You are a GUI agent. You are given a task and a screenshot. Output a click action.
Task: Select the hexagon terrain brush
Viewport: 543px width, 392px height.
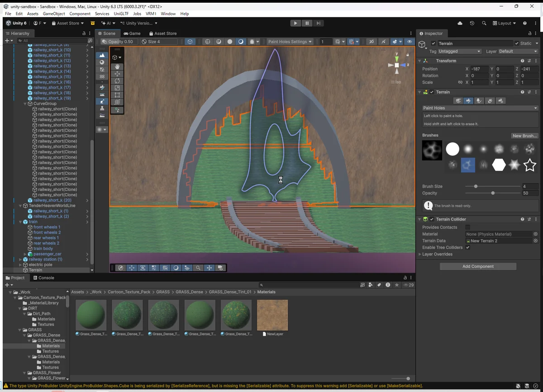(499, 165)
